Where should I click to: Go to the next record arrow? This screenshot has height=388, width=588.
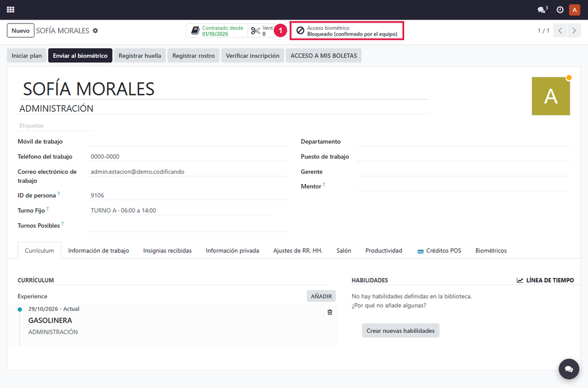(574, 31)
